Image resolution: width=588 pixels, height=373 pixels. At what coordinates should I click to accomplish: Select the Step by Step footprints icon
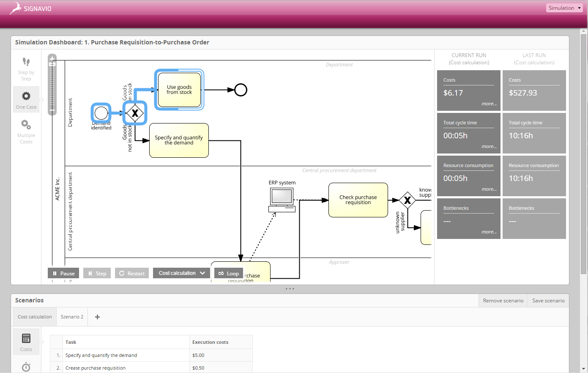(x=26, y=62)
